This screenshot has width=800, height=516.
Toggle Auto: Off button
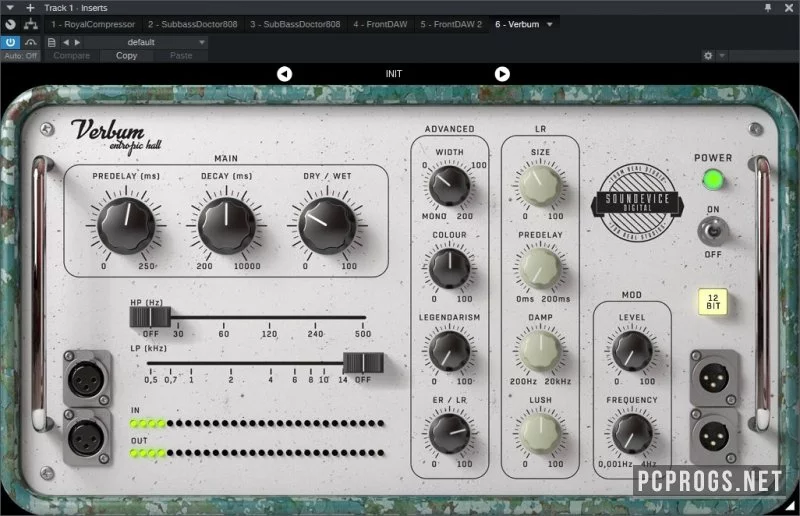click(20, 56)
